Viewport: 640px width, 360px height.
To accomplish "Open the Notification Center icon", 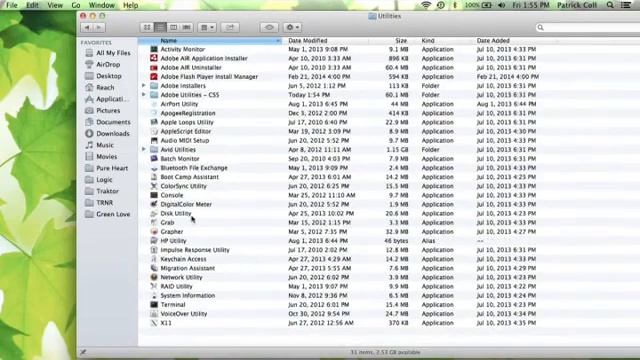I will click(x=626, y=5).
